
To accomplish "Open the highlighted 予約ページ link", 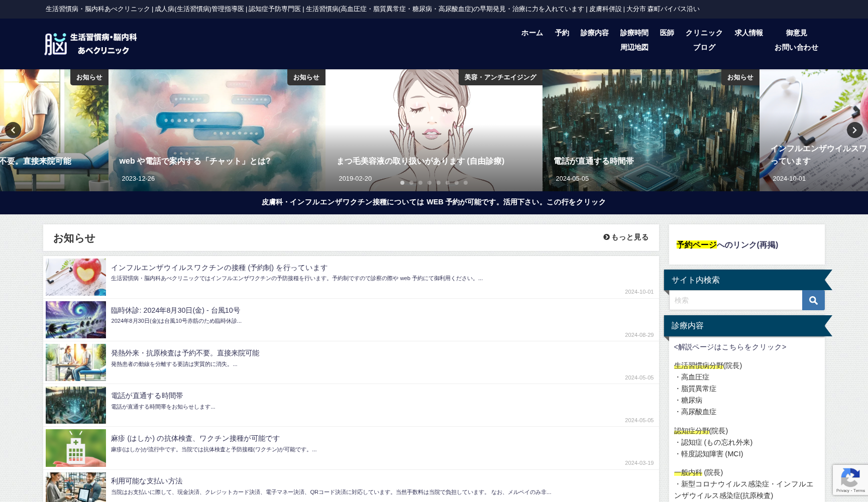I will coord(696,245).
